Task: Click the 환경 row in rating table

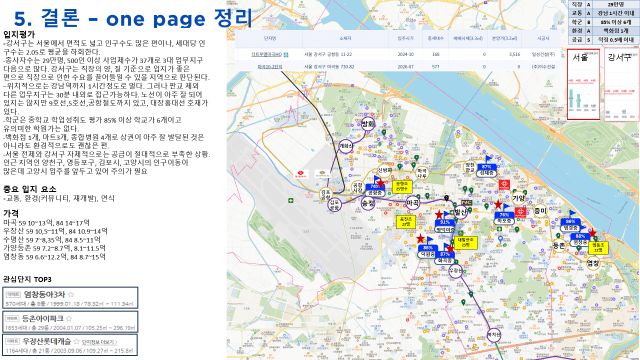Action: (x=604, y=31)
